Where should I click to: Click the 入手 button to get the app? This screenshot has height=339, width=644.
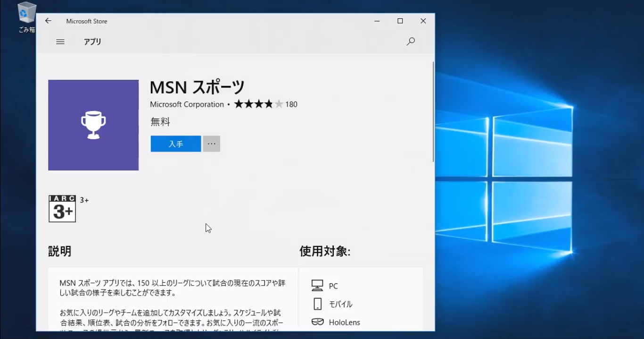(176, 144)
